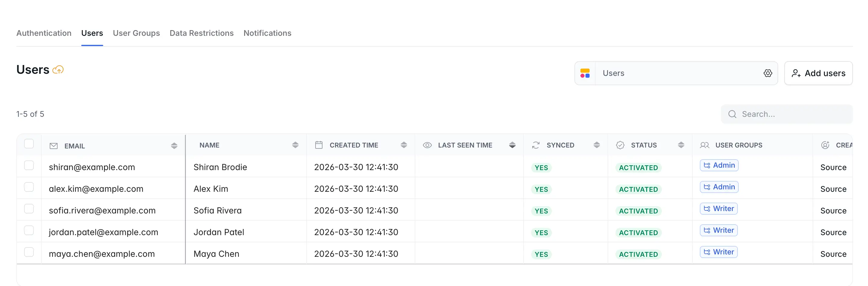
Task: Click the Add users button
Action: (x=819, y=73)
